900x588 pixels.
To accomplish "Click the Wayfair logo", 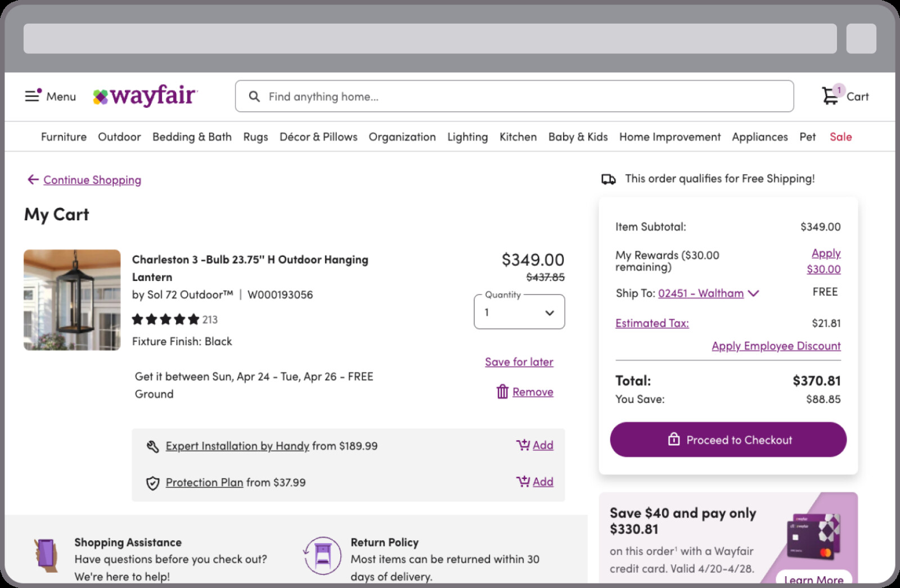I will (x=145, y=96).
